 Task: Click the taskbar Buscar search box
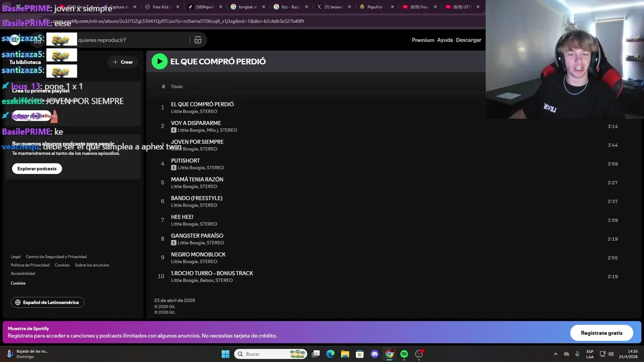click(x=271, y=354)
